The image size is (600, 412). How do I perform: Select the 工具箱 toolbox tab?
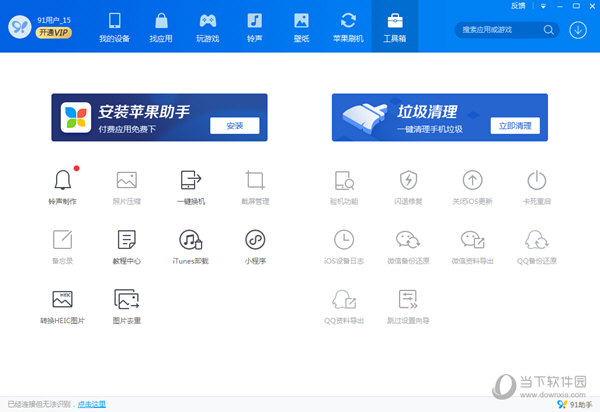[x=395, y=27]
